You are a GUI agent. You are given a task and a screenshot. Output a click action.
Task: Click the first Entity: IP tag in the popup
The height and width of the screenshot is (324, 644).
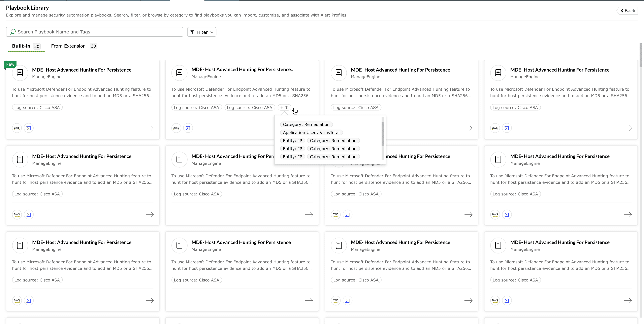click(x=292, y=140)
